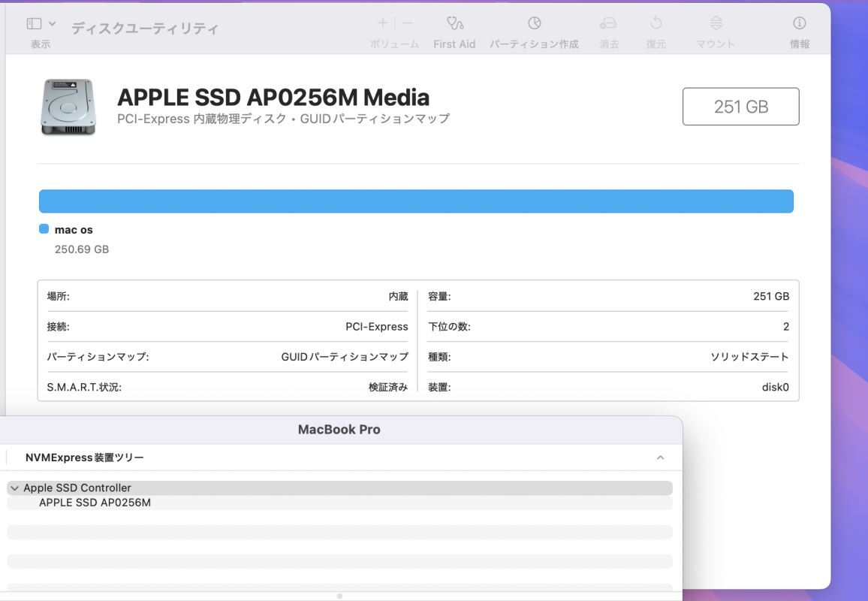Open the info (情報) icon
This screenshot has height=601, width=868.
[x=800, y=23]
